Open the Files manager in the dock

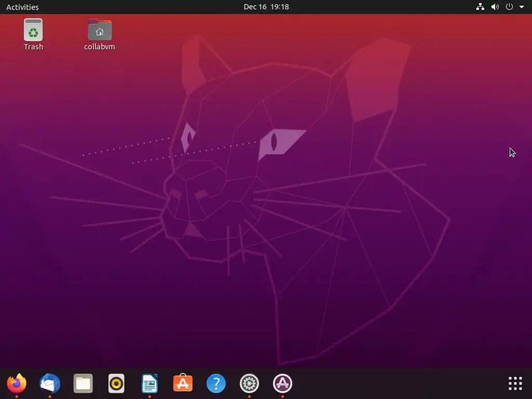[x=83, y=383]
